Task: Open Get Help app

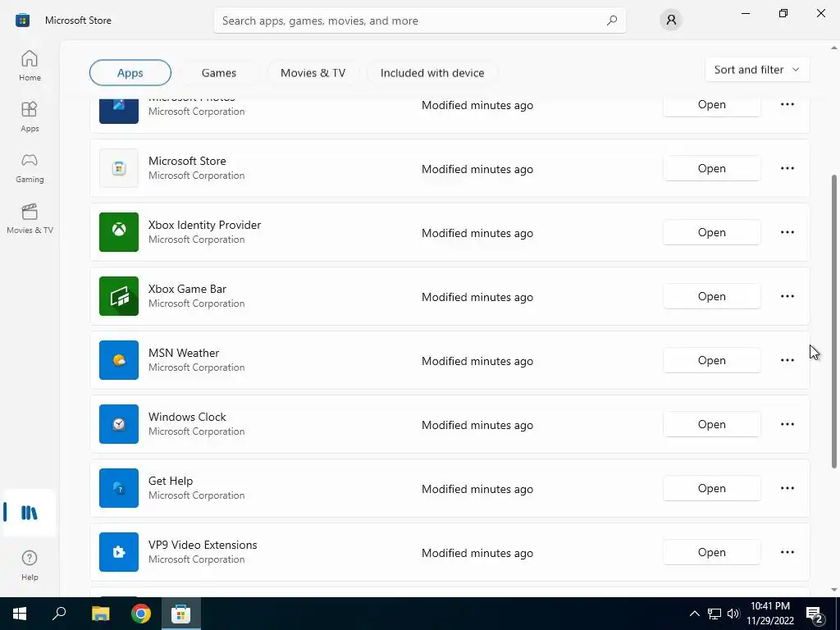Action: [711, 488]
